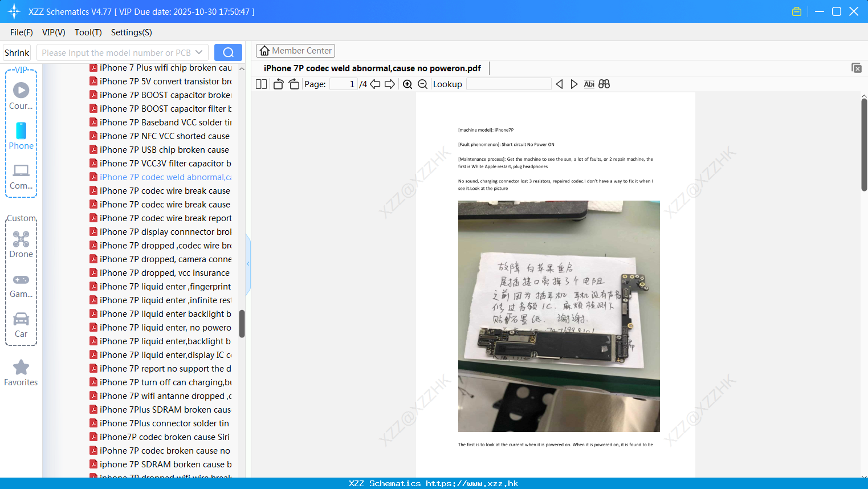Click the file list scrollbar thumb
The width and height of the screenshot is (868, 489).
tap(242, 324)
